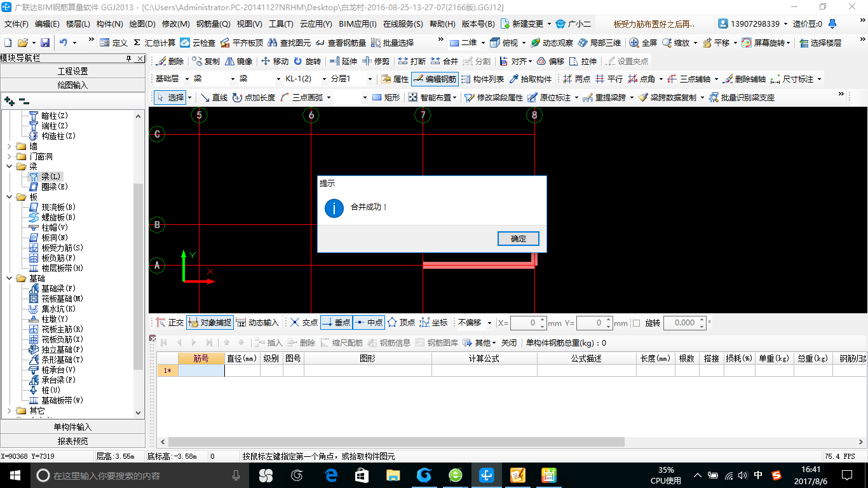Expand the 门窗洞 tree node

pyautogui.click(x=9, y=156)
